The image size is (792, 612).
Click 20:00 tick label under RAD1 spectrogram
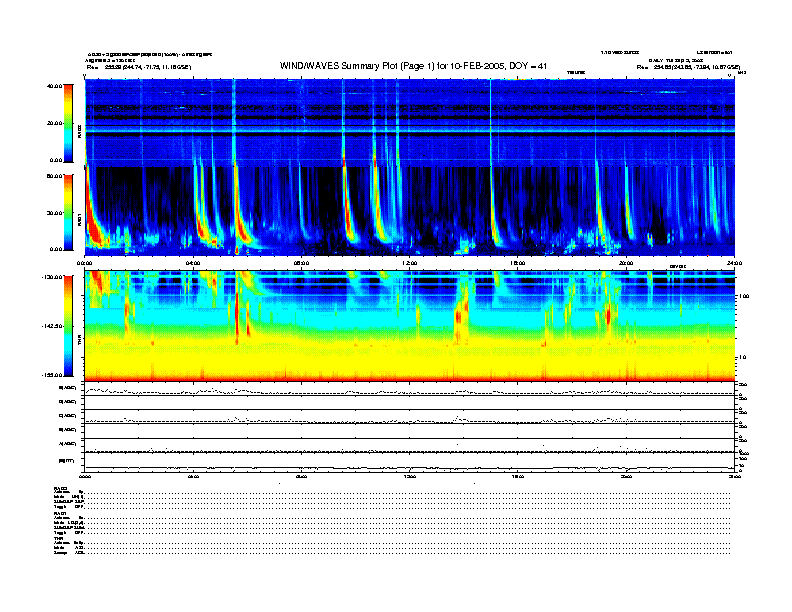click(626, 263)
